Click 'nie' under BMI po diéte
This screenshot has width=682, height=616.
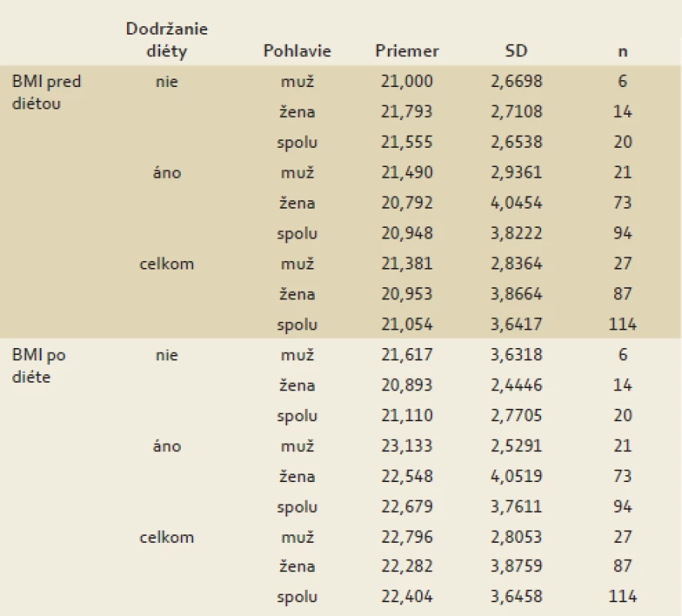tap(167, 356)
